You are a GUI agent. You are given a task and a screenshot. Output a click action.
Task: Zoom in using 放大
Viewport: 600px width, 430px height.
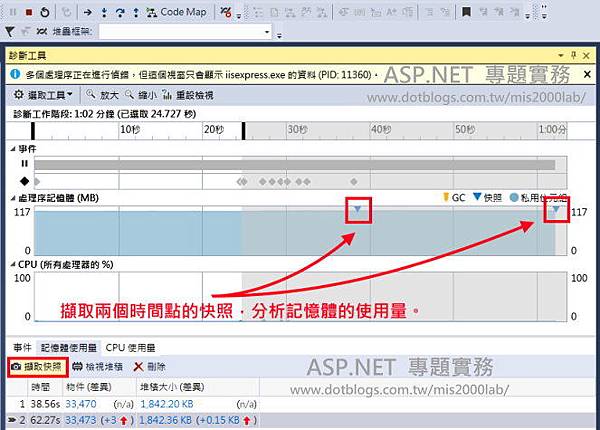(103, 95)
